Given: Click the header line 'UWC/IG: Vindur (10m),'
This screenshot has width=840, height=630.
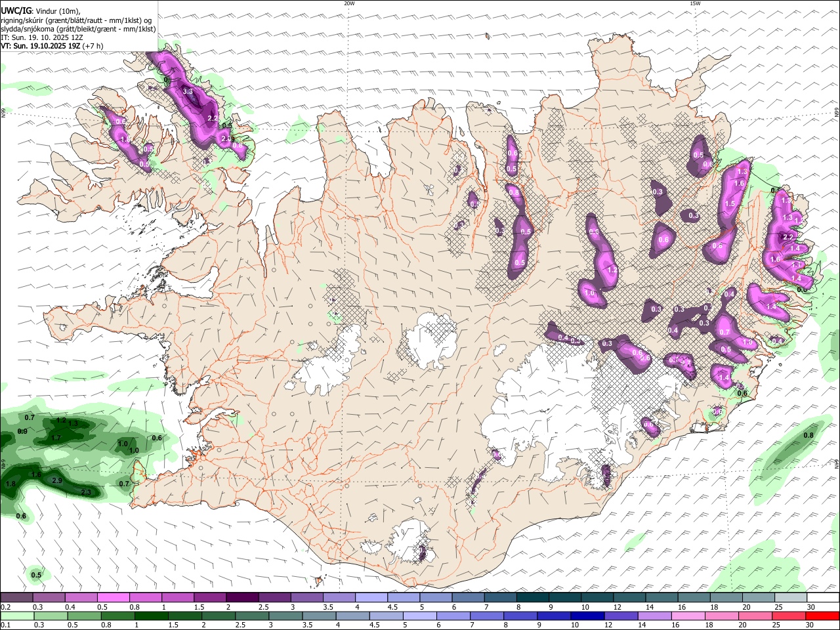Looking at the screenshot, I should tap(41, 11).
